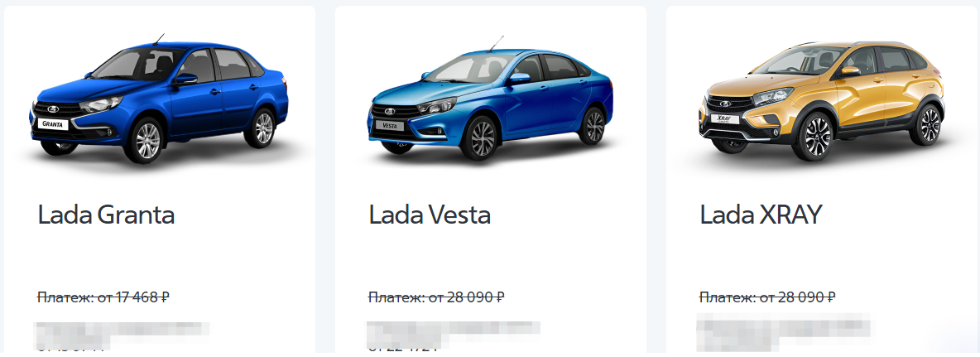This screenshot has width=980, height=357.
Task: Click the Lada emblem on the Vesta grille
Action: tap(390, 111)
